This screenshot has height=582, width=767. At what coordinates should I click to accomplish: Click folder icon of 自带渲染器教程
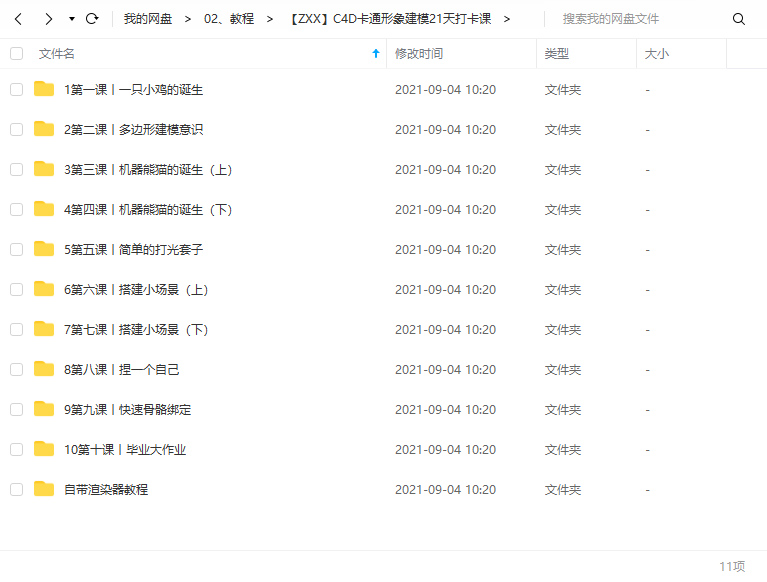(x=44, y=489)
